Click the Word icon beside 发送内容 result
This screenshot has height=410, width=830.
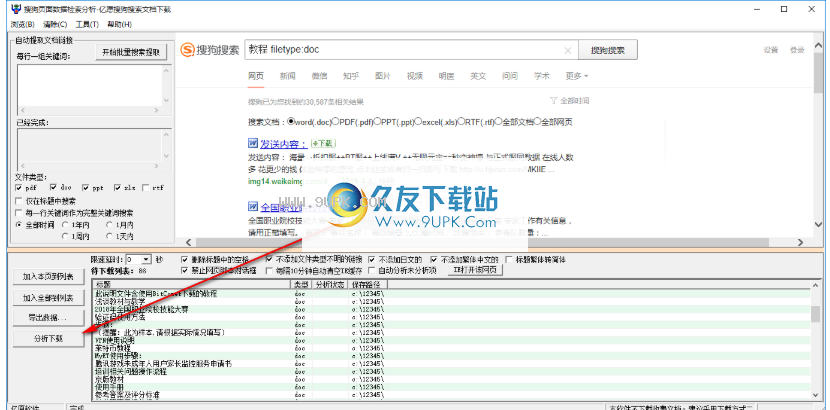252,143
